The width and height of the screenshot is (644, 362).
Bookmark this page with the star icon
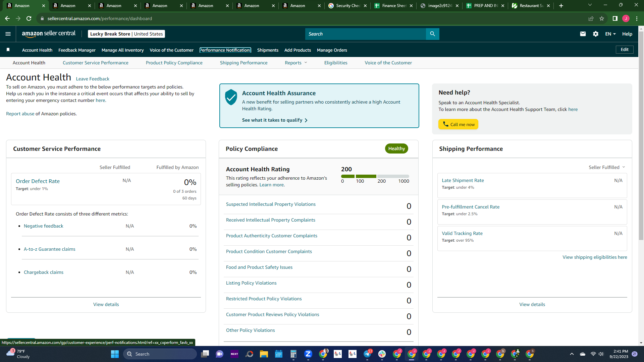point(602,18)
